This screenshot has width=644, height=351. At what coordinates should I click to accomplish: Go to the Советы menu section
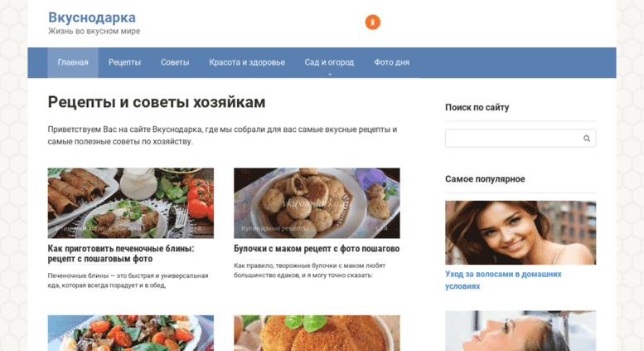pyautogui.click(x=175, y=62)
